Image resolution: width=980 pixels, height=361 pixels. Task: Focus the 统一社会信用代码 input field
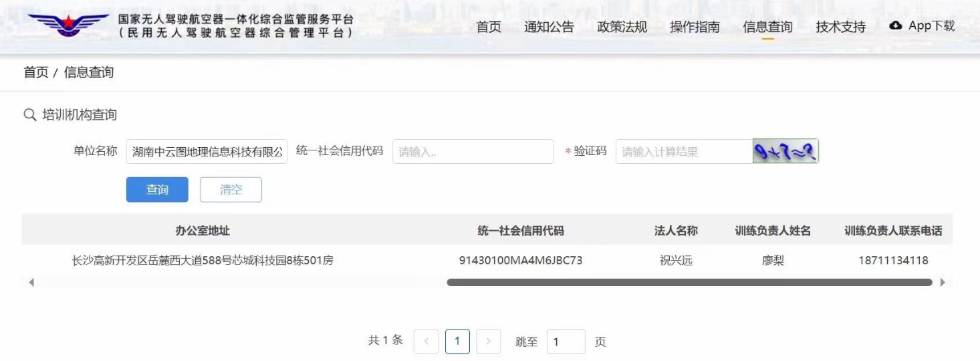(473, 152)
